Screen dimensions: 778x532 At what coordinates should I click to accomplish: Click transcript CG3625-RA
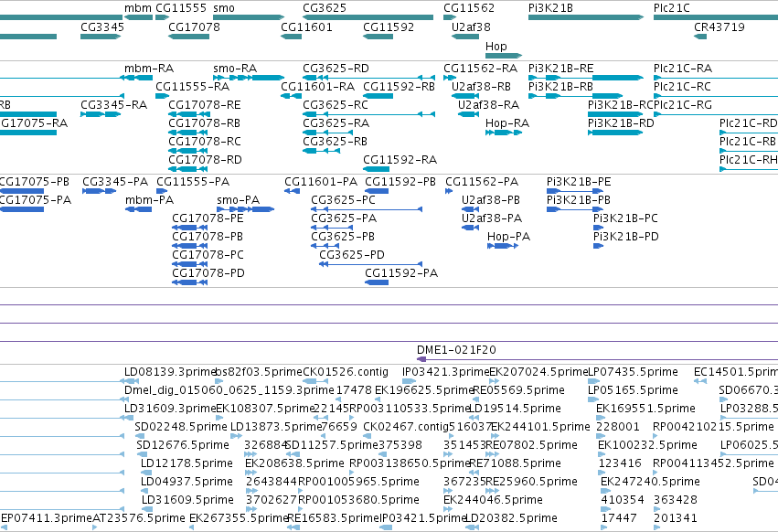tap(328, 133)
